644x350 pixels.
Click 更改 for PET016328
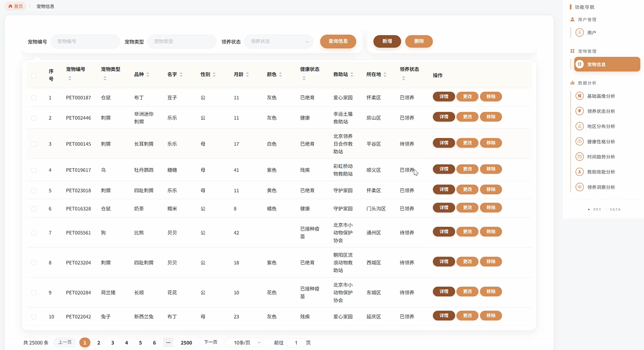pos(467,208)
